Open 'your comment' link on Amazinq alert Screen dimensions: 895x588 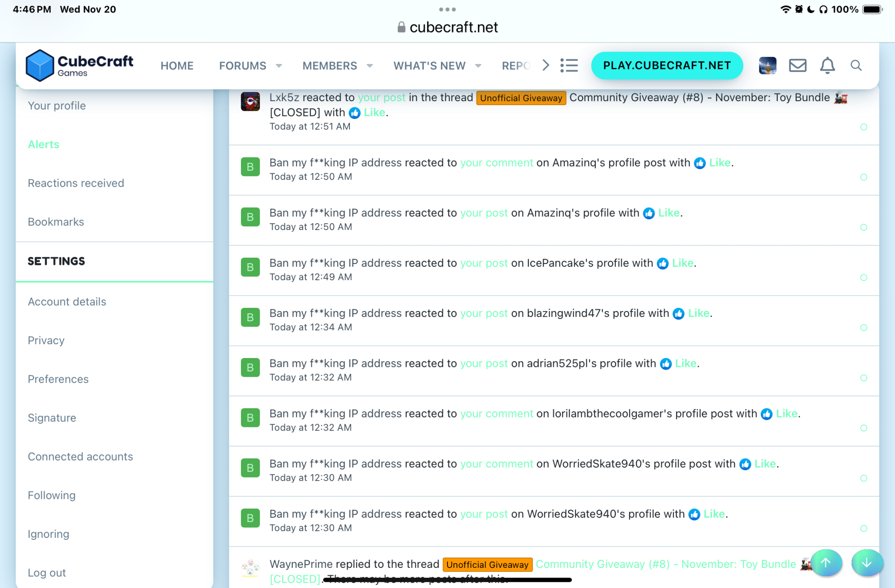click(x=497, y=163)
